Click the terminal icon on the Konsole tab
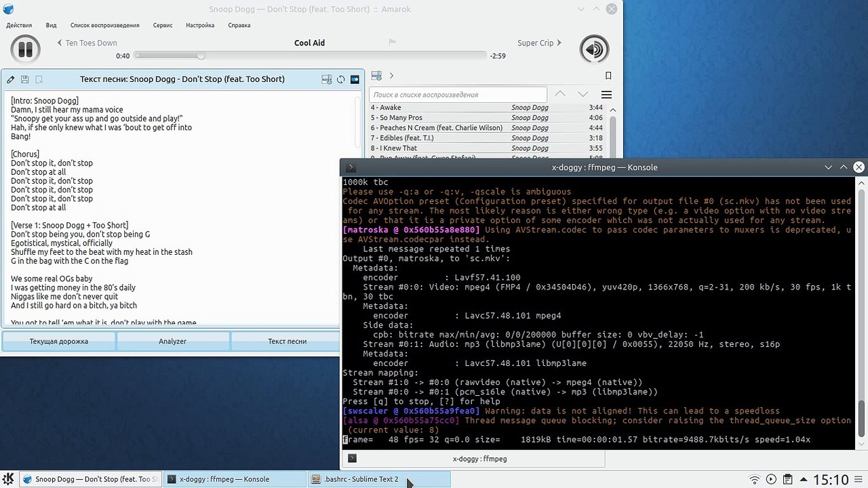Screen dimensions: 868x488 (352, 459)
